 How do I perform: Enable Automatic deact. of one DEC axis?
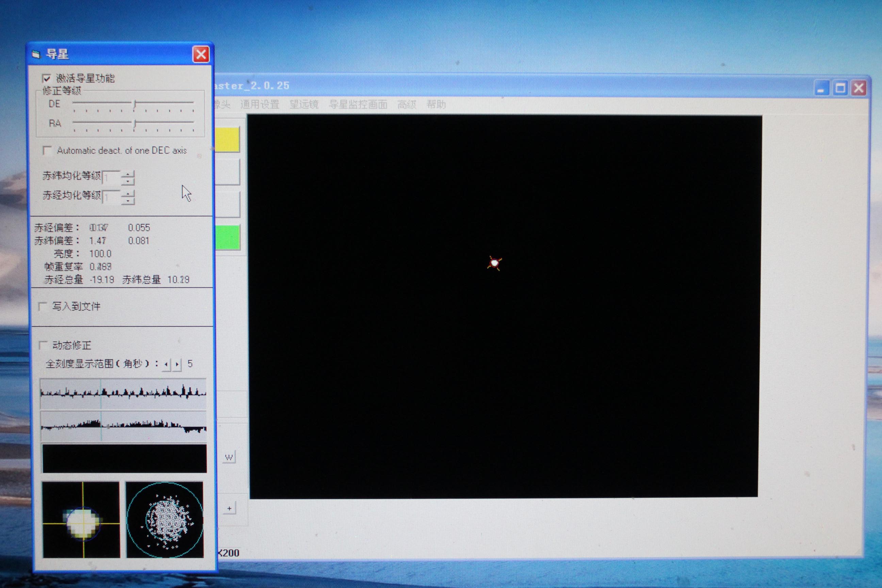point(47,150)
